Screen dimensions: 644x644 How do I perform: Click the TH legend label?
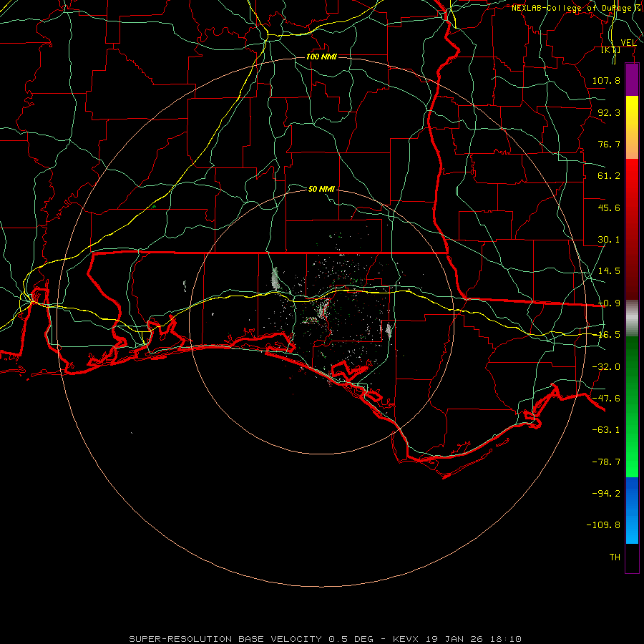coord(615,557)
